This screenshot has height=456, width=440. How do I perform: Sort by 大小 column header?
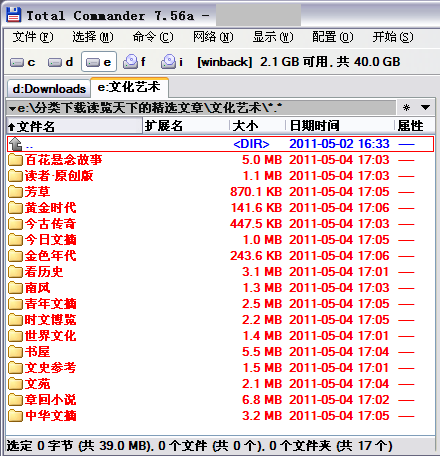click(258, 126)
